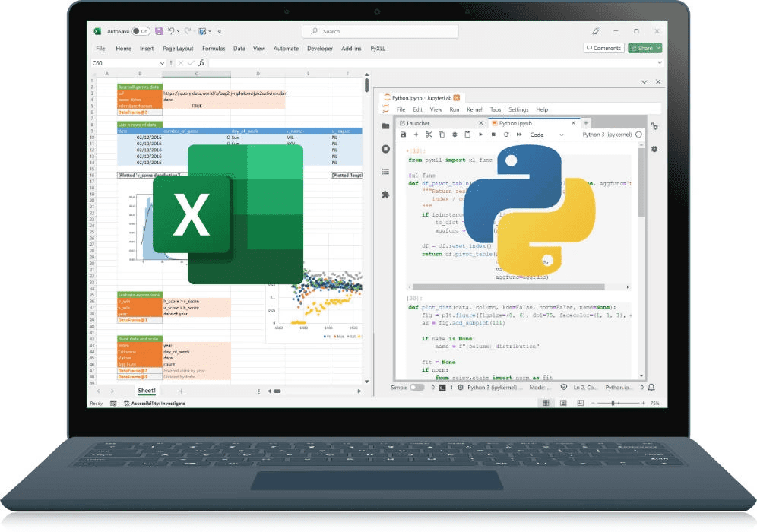Viewport: 757px width, 532px height.
Task: Show the table of contents panel
Action: tap(385, 172)
